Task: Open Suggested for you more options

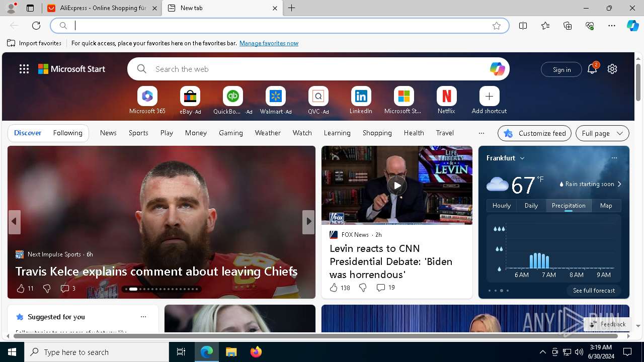Action: coord(143,317)
